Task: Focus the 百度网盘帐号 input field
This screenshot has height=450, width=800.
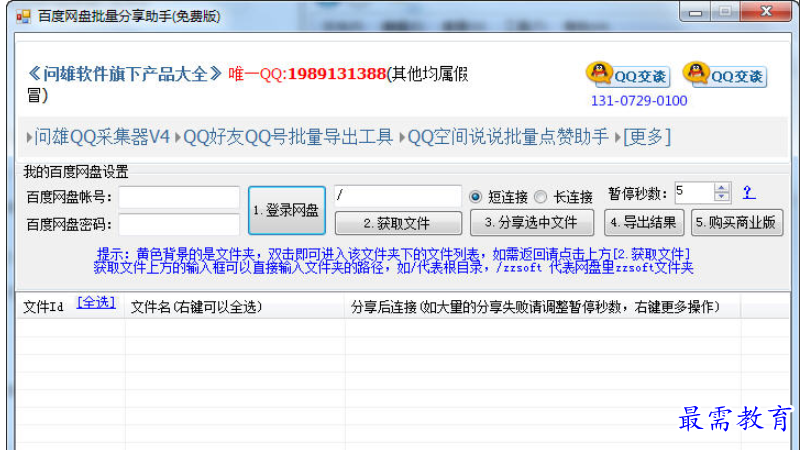Action: click(x=179, y=197)
